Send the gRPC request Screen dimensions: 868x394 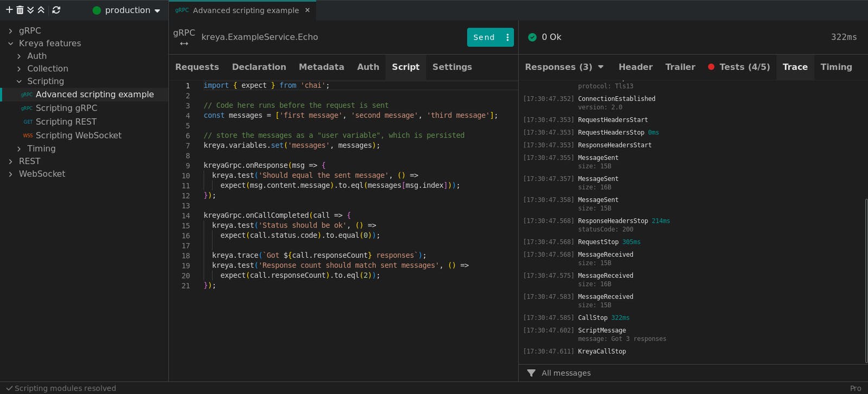tap(484, 37)
